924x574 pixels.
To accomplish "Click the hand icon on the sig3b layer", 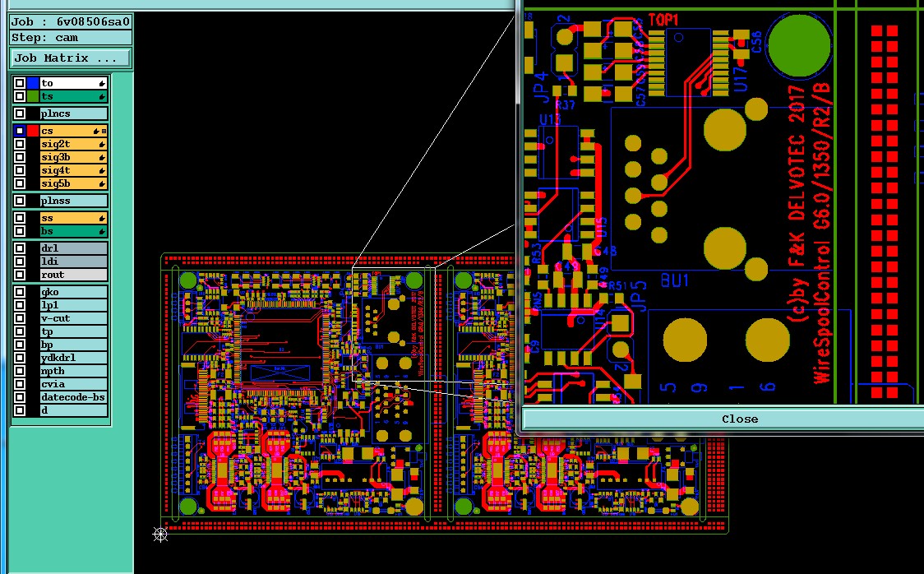I will coord(102,158).
